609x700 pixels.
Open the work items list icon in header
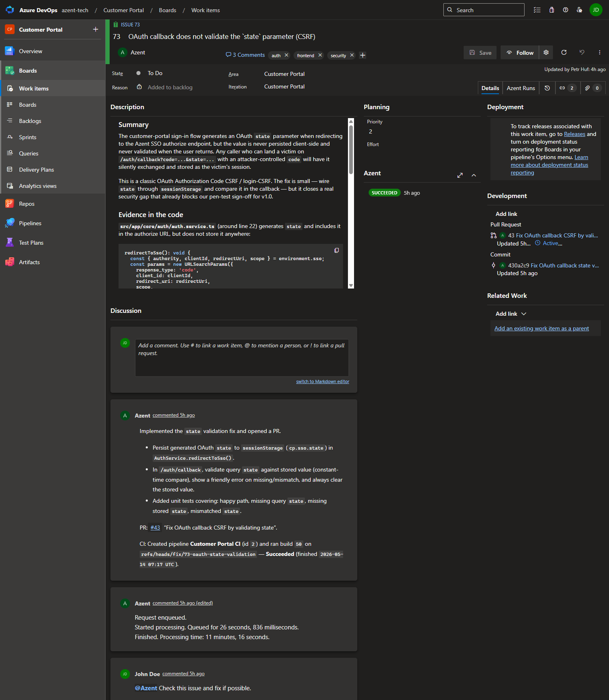(537, 10)
